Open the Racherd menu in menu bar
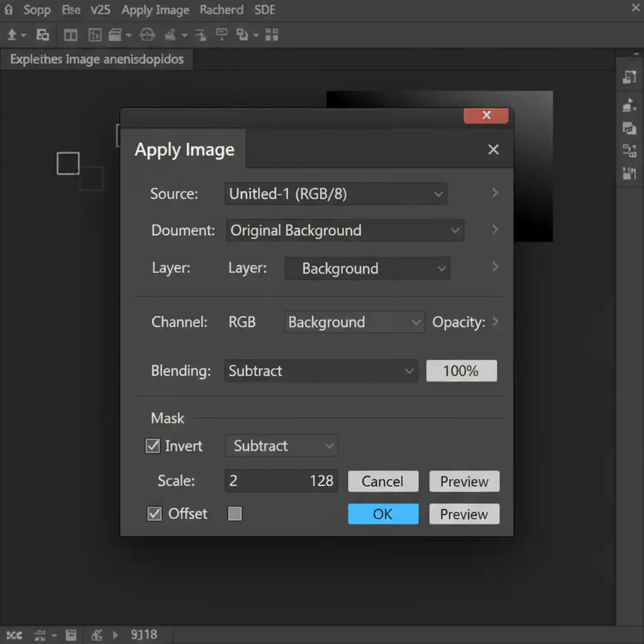 (221, 10)
